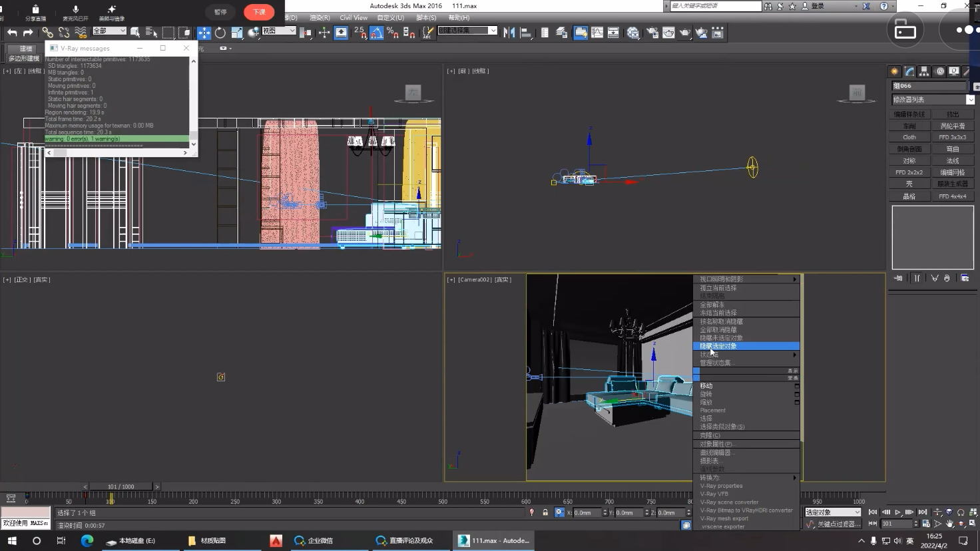Toggle the Selection Lock padlock icon
980x551 pixels.
545,512
